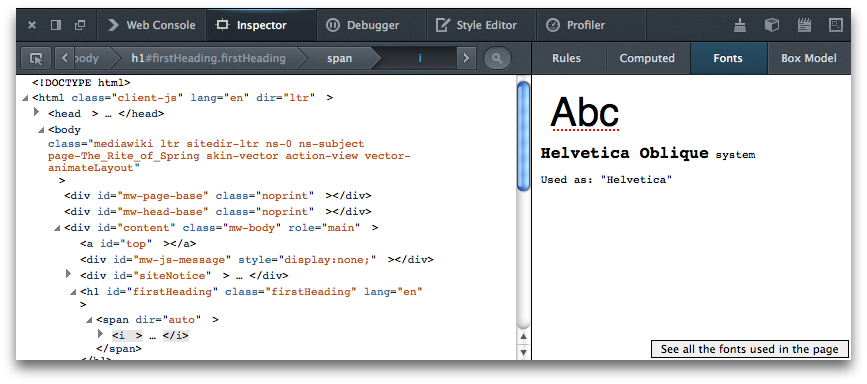The width and height of the screenshot is (867, 384).
Task: Collapse the html root node
Action: pos(24,98)
